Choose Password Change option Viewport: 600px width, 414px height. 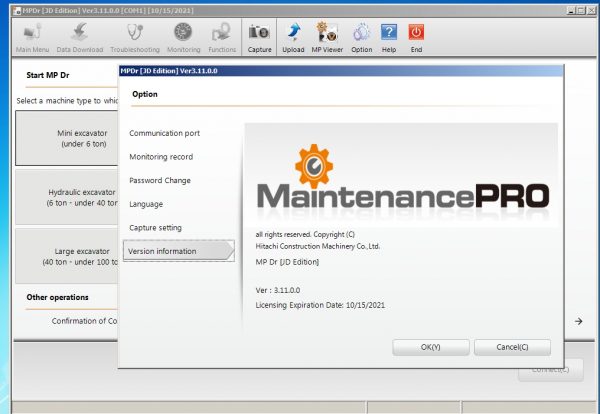160,181
